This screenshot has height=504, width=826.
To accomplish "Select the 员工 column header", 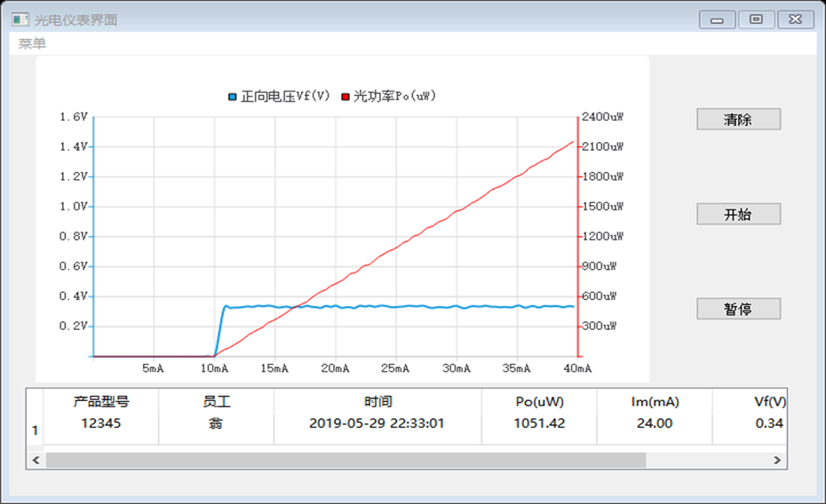I will pos(217,402).
